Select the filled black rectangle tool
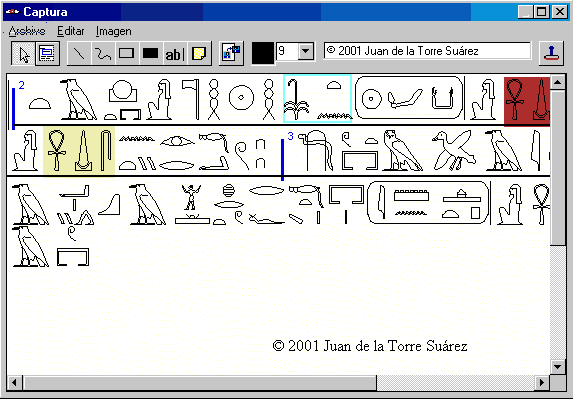The image size is (573, 399). [x=150, y=54]
